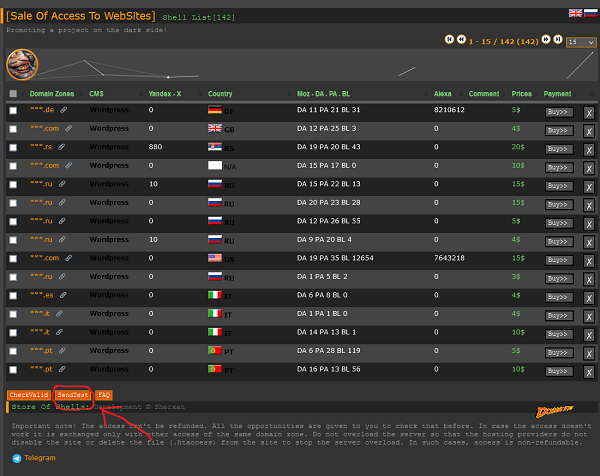This screenshot has width=600, height=476.
Task: Click the round avatar image
Action: tap(22, 64)
